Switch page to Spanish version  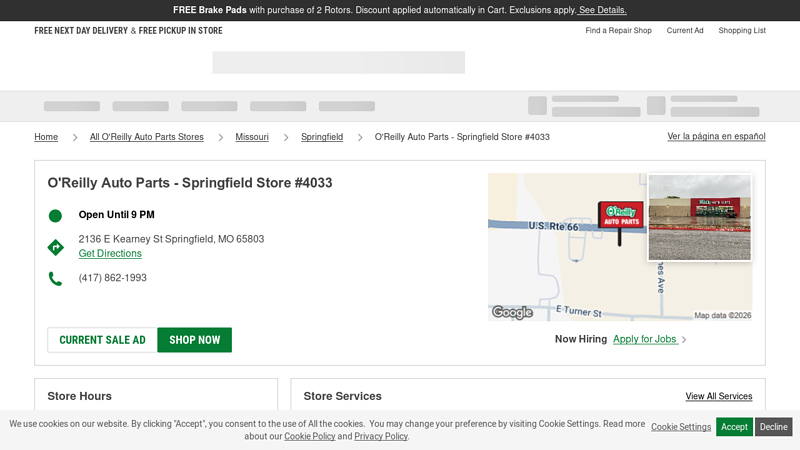[716, 136]
